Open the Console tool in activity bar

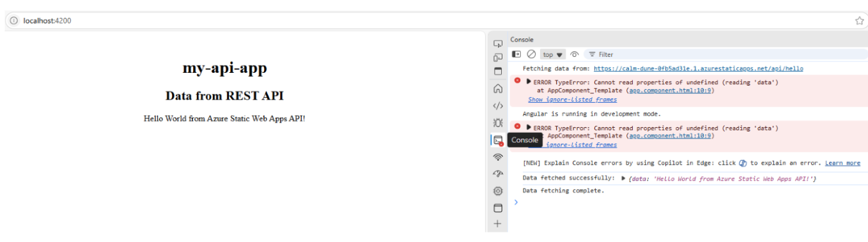point(498,140)
